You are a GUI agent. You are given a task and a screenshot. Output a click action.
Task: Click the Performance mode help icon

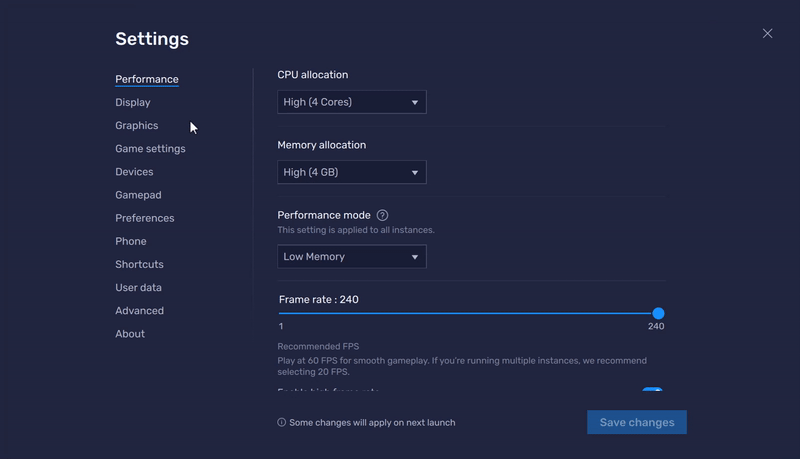[x=382, y=215]
